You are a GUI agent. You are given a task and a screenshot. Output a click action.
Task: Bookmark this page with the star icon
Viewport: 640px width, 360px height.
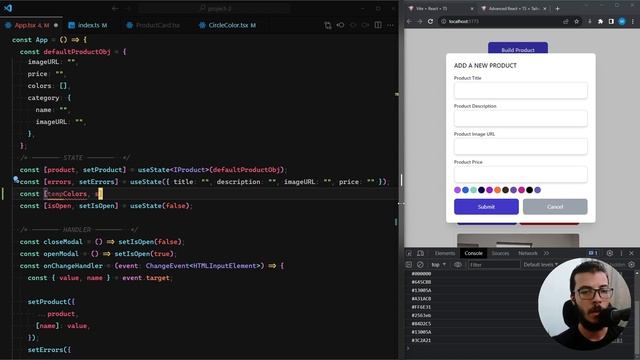coord(577,21)
